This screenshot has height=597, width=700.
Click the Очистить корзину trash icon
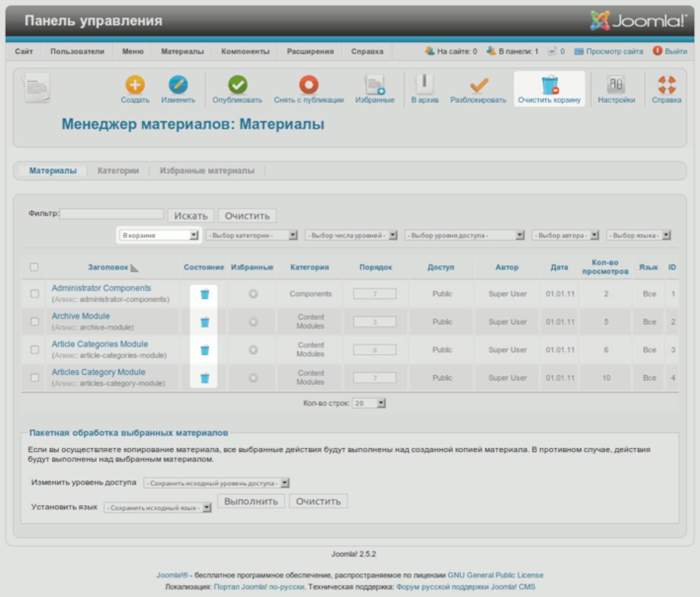pyautogui.click(x=549, y=85)
